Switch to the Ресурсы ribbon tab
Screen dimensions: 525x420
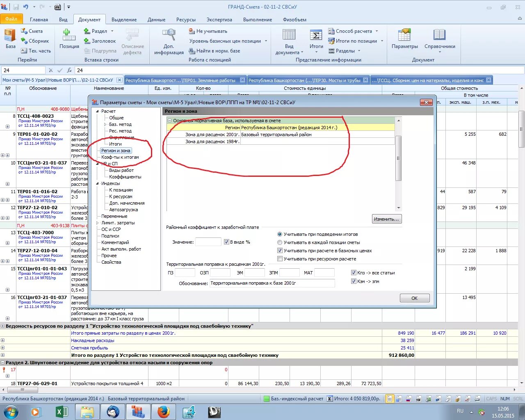tap(186, 19)
